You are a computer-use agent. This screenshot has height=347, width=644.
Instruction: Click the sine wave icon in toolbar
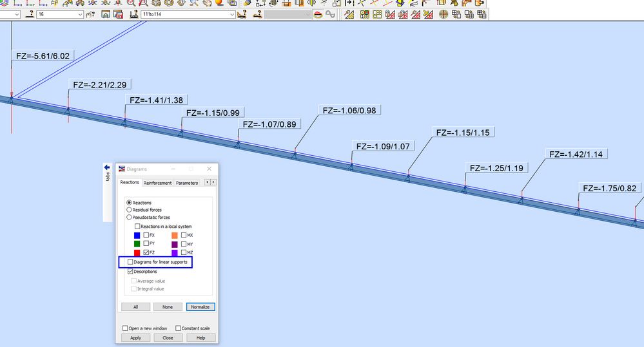(330, 14)
